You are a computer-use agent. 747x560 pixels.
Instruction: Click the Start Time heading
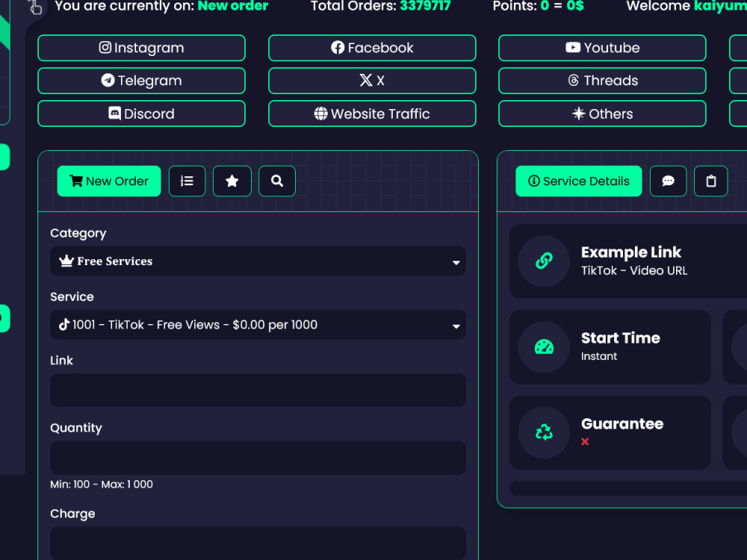pos(621,337)
